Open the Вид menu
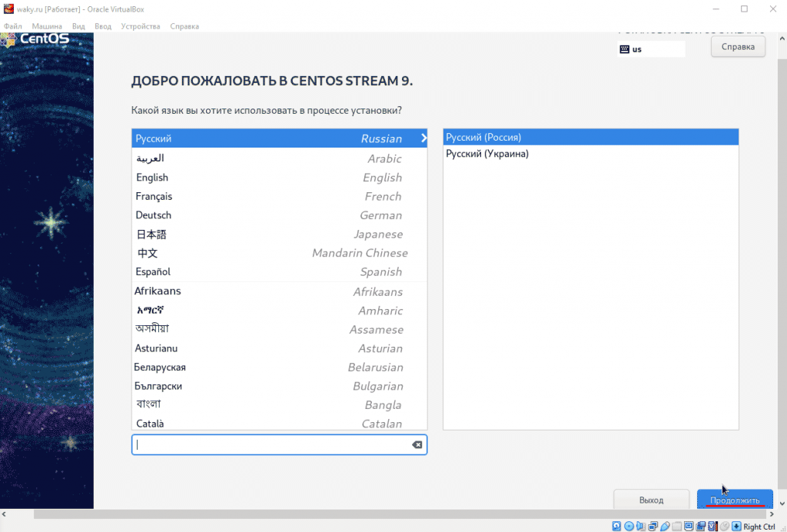The height and width of the screenshot is (532, 787). [x=78, y=26]
